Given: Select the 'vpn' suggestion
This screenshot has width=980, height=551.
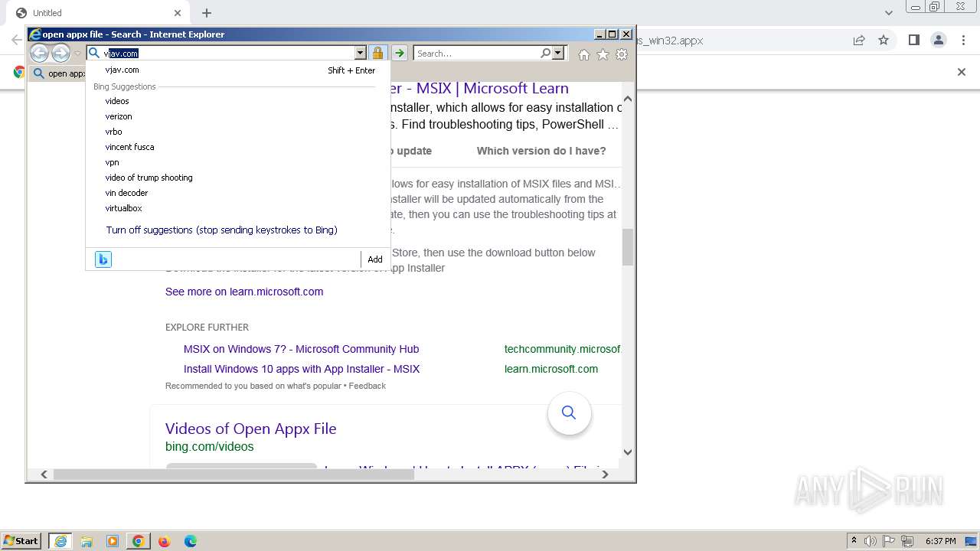Looking at the screenshot, I should [112, 162].
